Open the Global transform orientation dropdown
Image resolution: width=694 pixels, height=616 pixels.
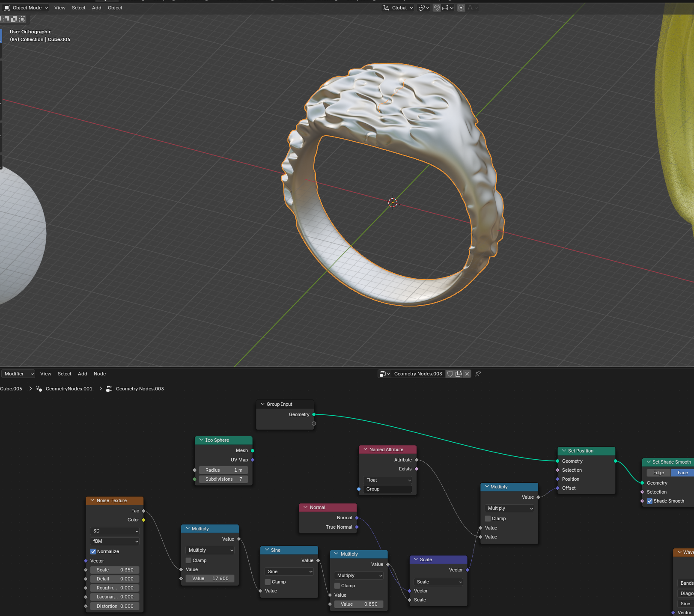click(x=398, y=8)
